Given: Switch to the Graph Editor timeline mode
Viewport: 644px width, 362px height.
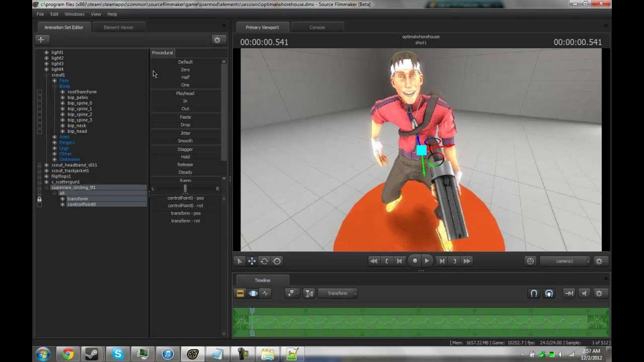Looking at the screenshot, I should [265, 293].
